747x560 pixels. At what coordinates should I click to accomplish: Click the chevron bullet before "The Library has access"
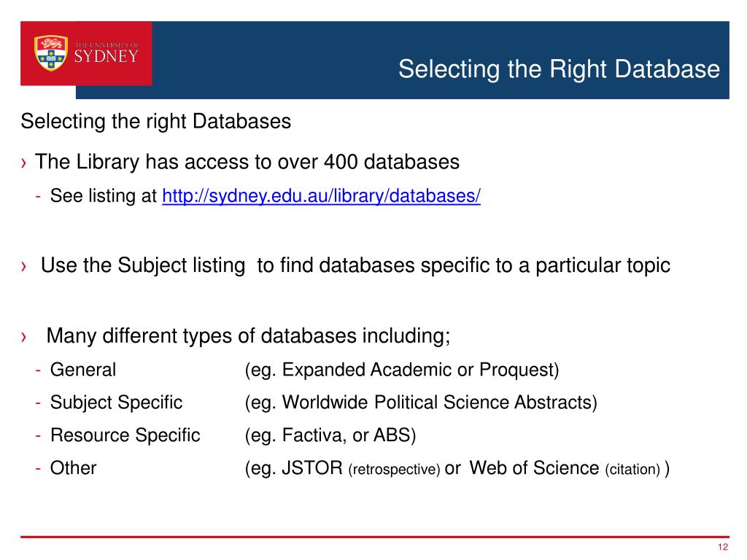(x=24, y=163)
